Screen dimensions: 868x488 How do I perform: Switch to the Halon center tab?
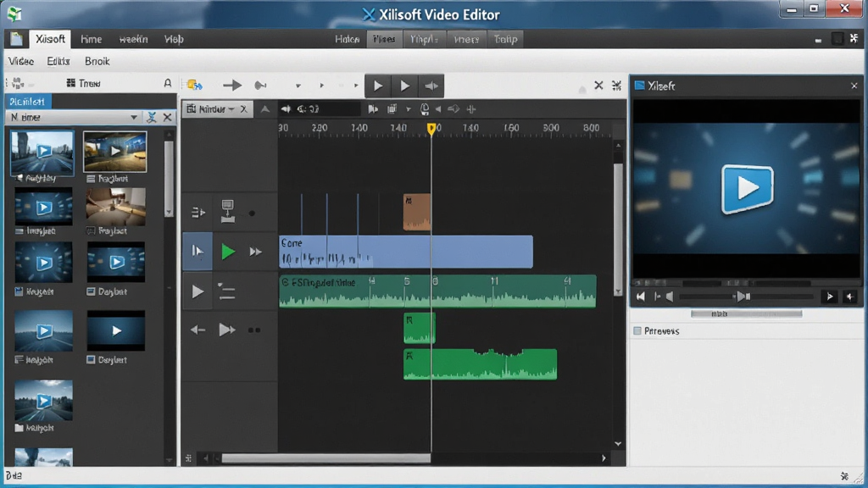(x=347, y=39)
